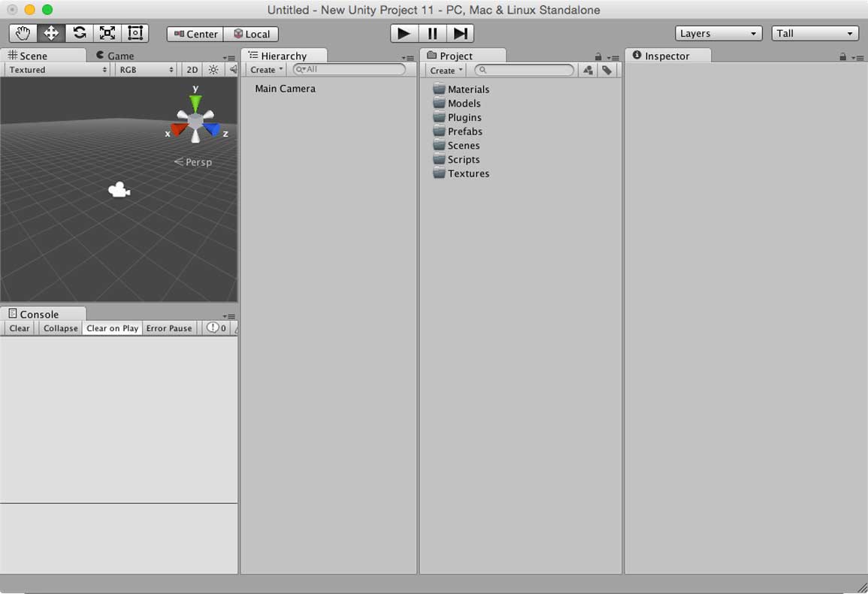
Task: Select the Plugins folder
Action: coord(457,117)
